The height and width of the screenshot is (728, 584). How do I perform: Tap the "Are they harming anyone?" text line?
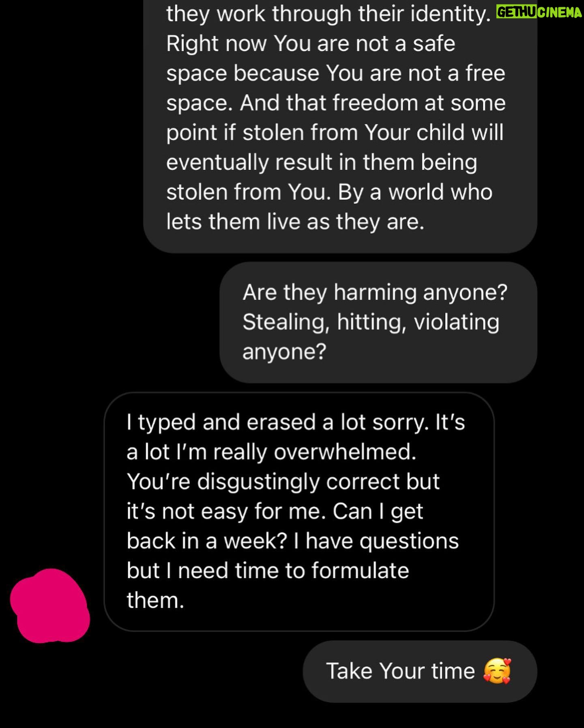point(375,292)
